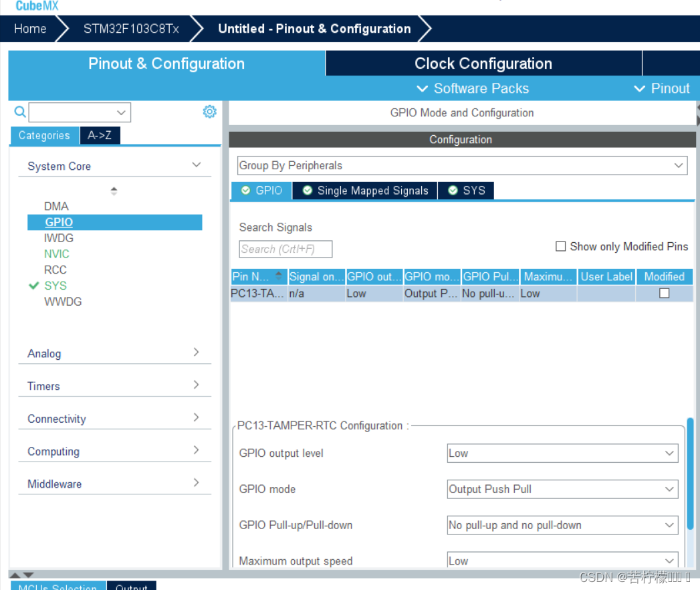Open the category search dropdown

[x=121, y=112]
